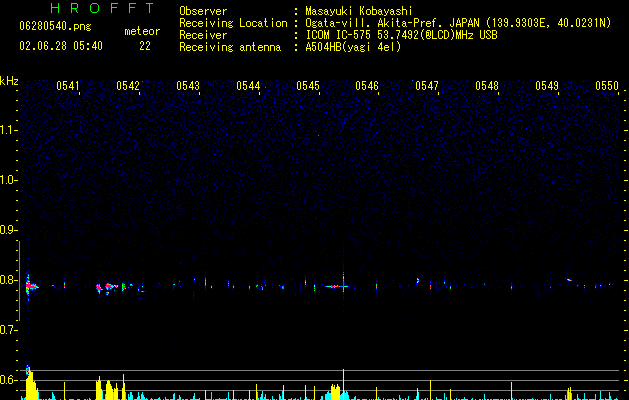Click the tall yellow spike between 0545 and 0546
This screenshot has width=629, height=400.
[343, 384]
